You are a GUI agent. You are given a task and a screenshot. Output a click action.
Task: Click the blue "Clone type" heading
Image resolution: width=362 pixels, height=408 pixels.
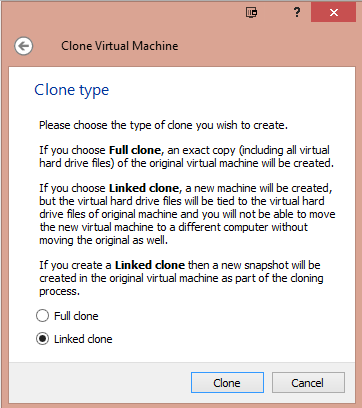[72, 90]
